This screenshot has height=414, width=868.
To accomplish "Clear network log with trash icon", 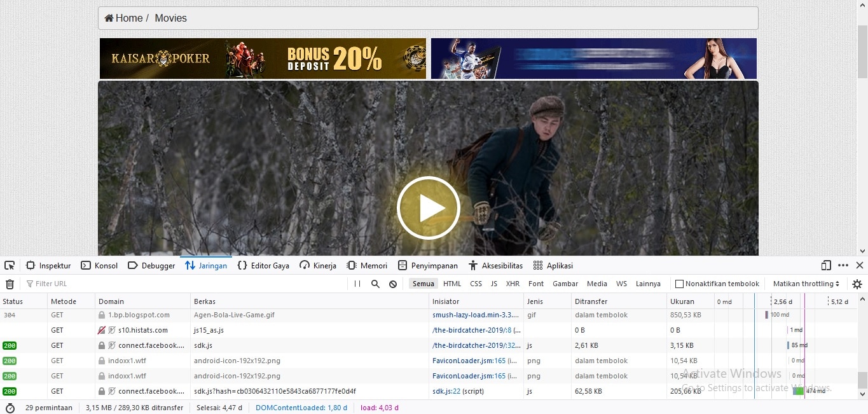I will pyautogui.click(x=10, y=284).
